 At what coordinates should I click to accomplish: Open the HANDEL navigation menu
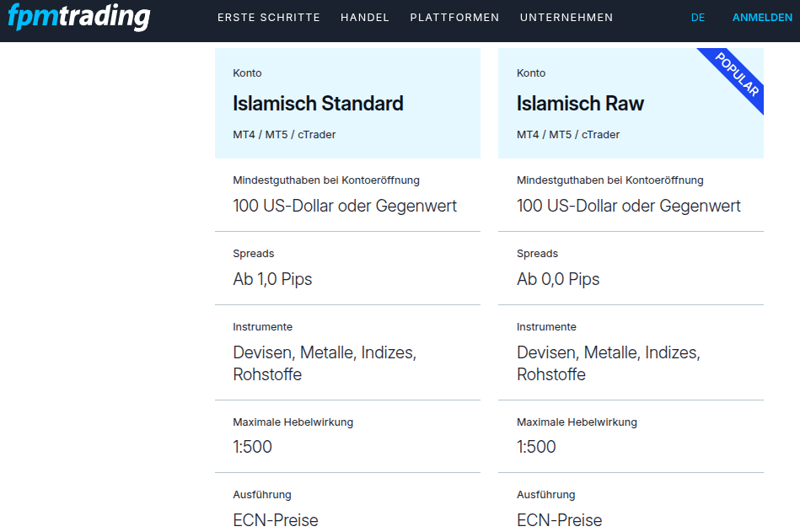364,17
